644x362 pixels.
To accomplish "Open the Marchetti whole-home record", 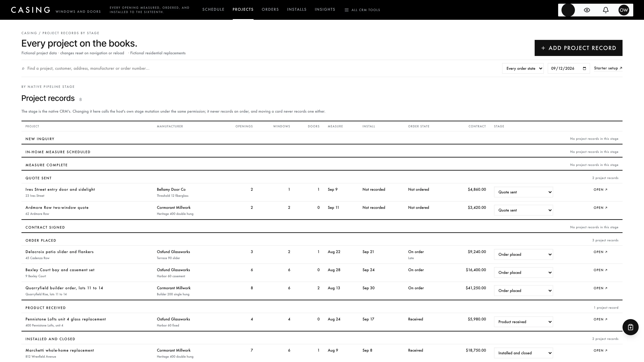I will tap(600, 350).
